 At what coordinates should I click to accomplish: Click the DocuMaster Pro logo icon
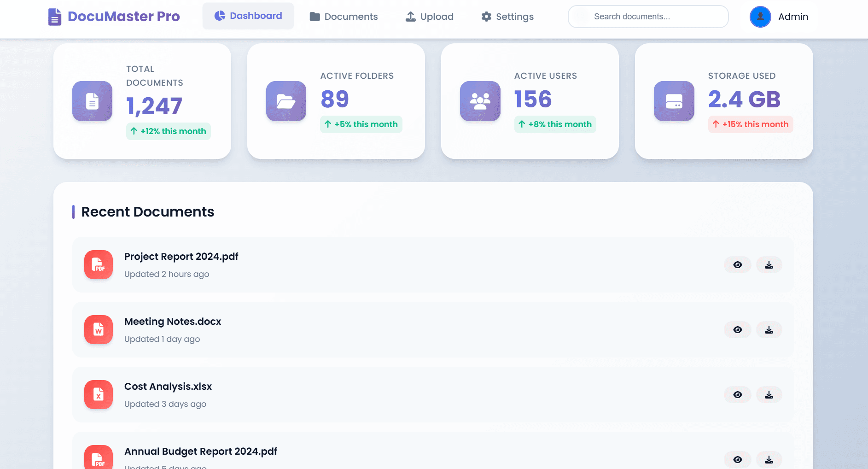tap(55, 17)
